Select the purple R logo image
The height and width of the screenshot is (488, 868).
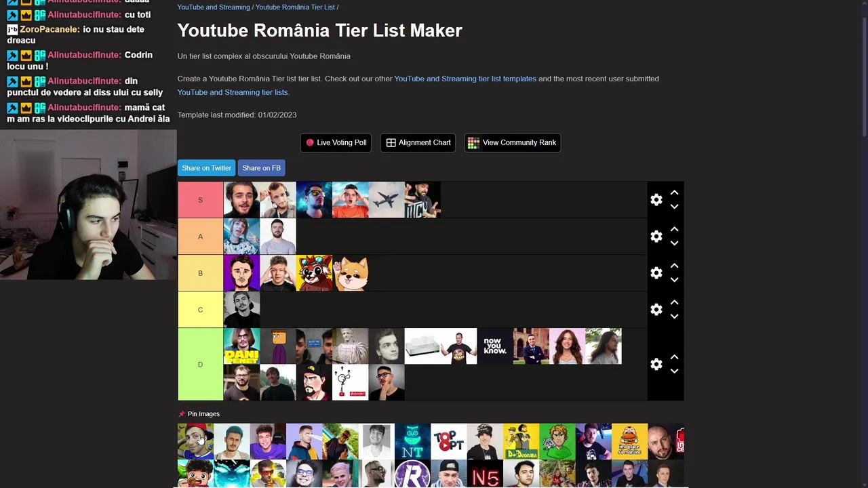coord(412,474)
